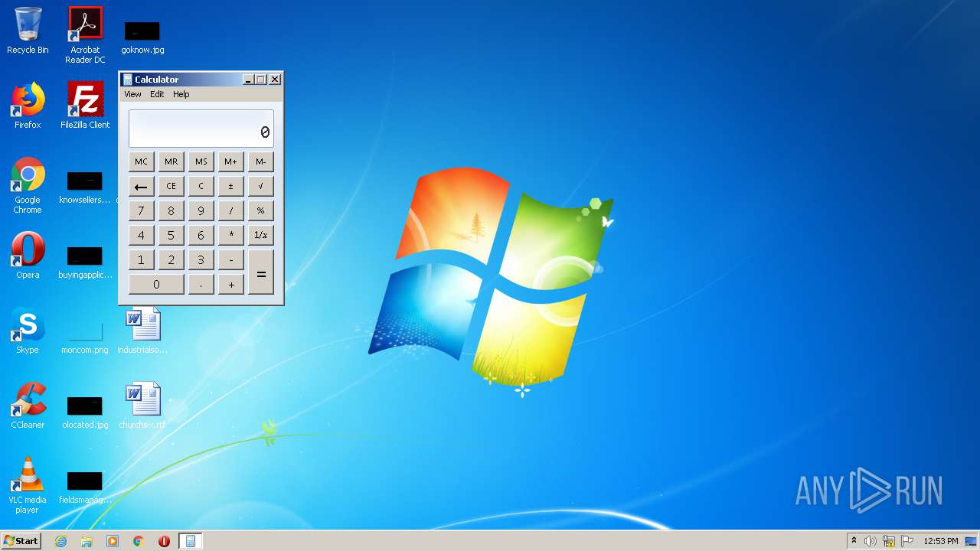This screenshot has height=551, width=980.
Task: Select the knowsellers file icon
Action: 85,189
